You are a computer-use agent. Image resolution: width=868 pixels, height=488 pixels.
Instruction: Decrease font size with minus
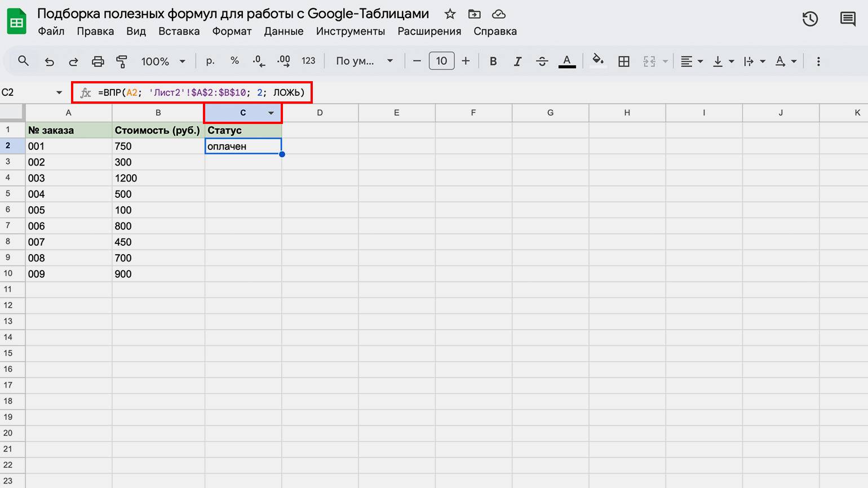tap(417, 61)
